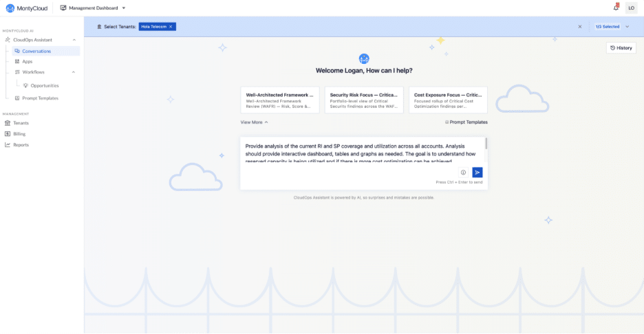Clear the tenant selection bar with X

click(x=580, y=27)
